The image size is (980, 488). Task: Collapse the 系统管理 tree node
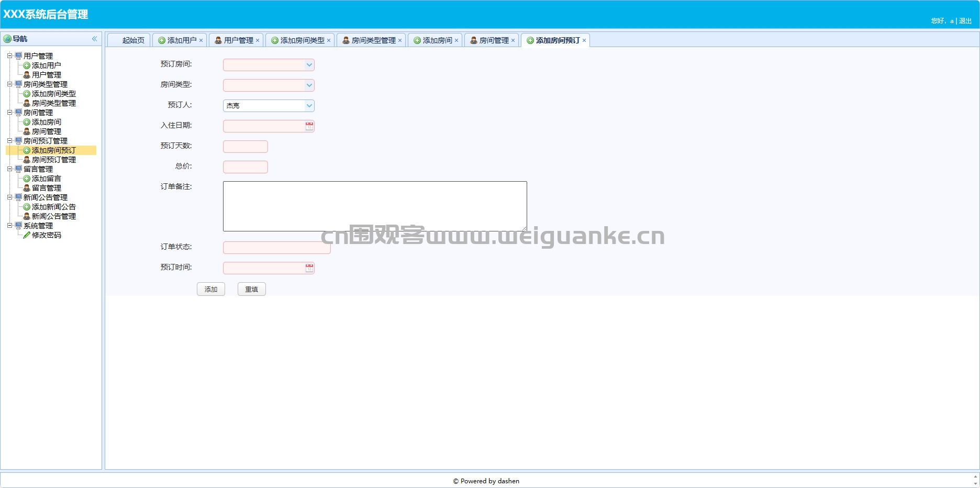[9, 225]
